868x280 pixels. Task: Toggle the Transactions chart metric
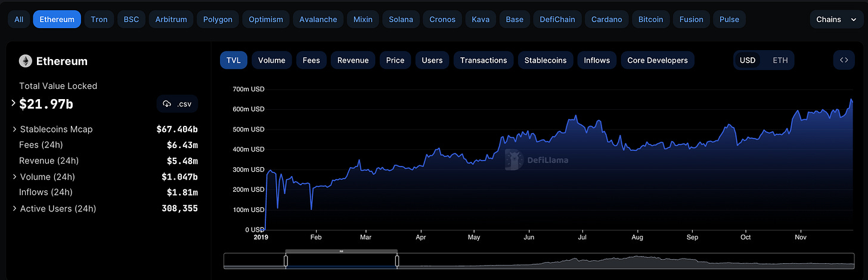tap(483, 60)
